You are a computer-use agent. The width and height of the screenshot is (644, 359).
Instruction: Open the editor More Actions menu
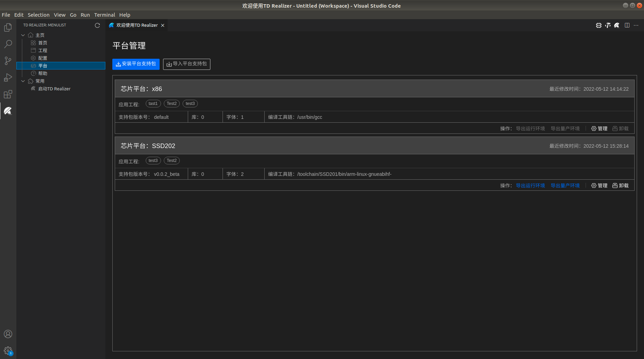[636, 25]
